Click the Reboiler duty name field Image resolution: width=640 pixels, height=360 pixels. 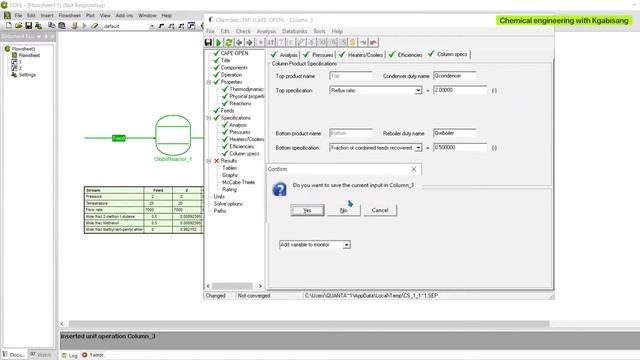coord(455,133)
